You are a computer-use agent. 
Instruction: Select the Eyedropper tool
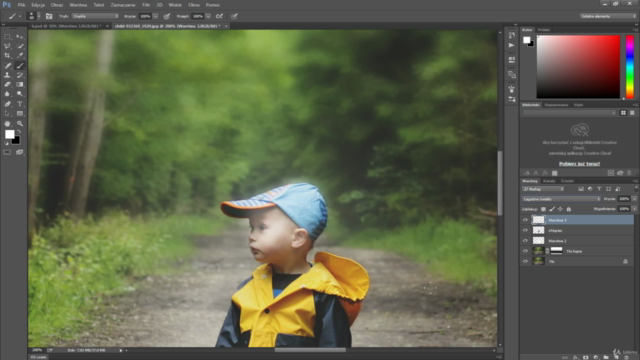[20, 56]
